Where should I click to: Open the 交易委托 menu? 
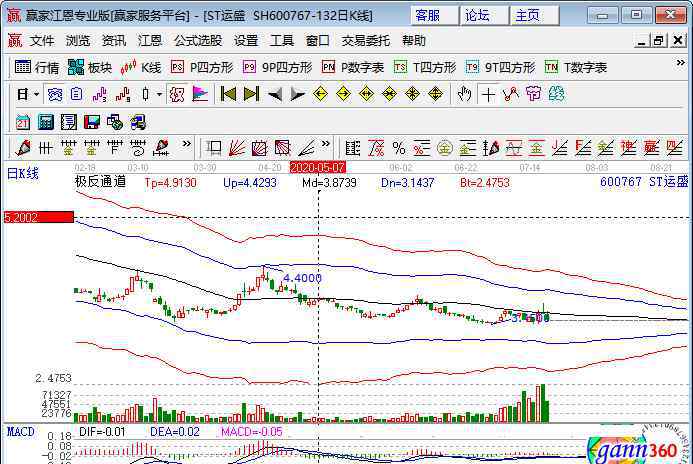[366, 40]
